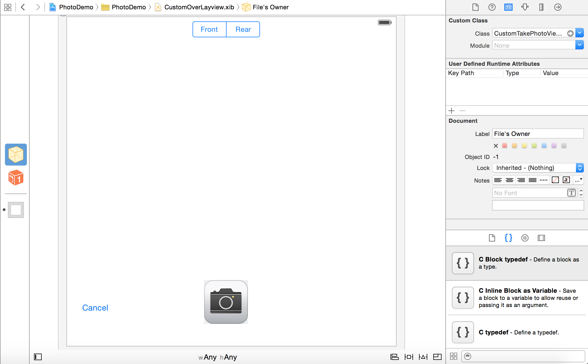Open the Connections inspector arrow icon

pyautogui.click(x=558, y=7)
